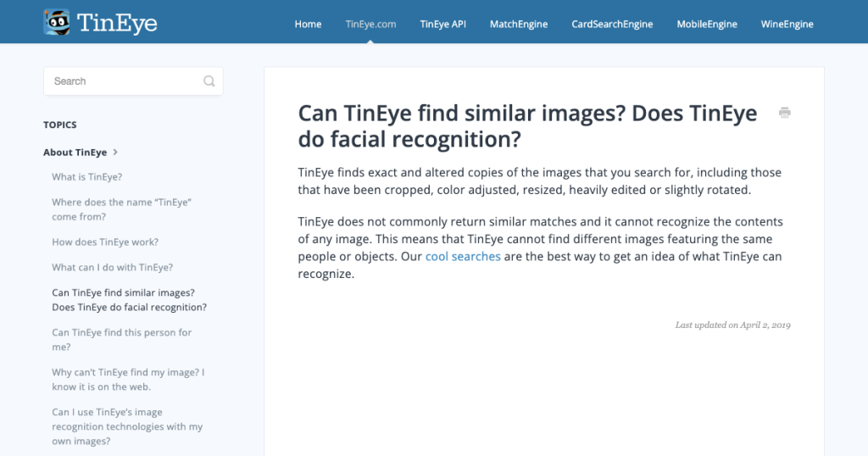Screen dimensions: 868x456
Task: Navigate to MobileEngine in the header
Action: (x=707, y=25)
